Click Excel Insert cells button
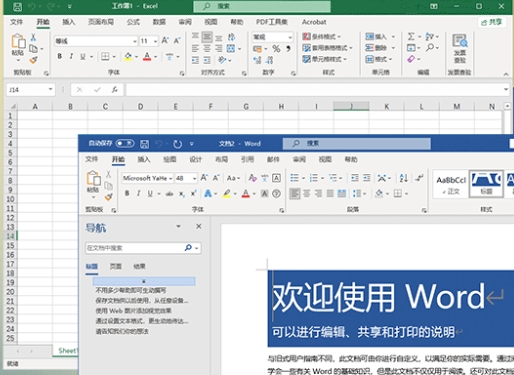The height and width of the screenshot is (375, 514). 376,36
